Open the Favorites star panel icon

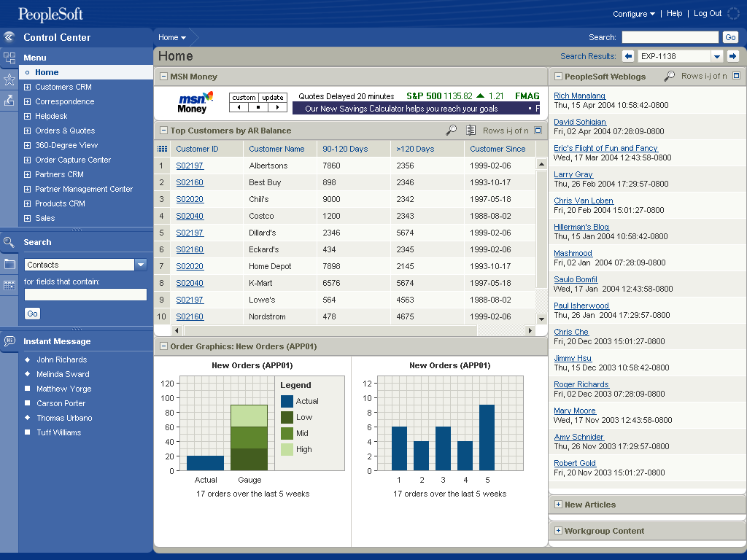[x=9, y=79]
